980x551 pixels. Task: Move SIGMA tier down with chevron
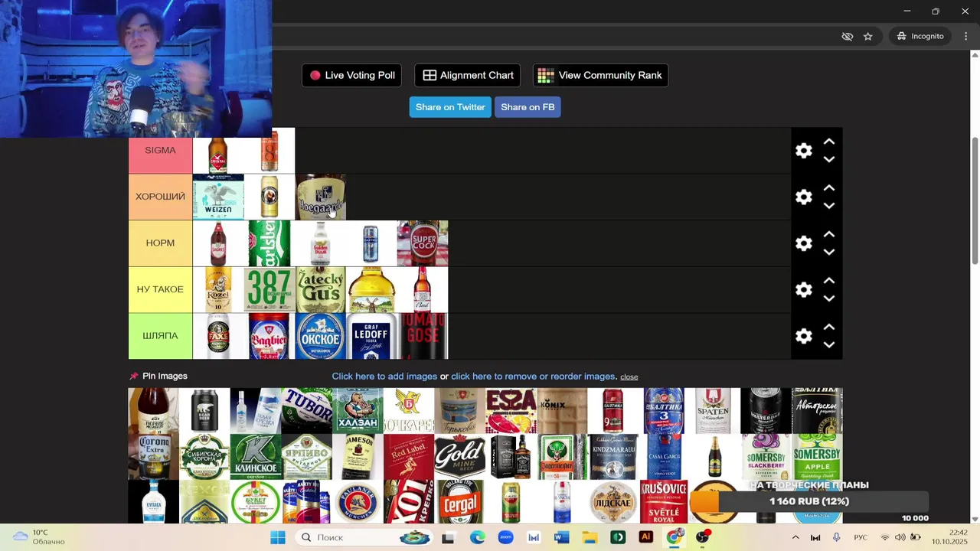pyautogui.click(x=828, y=159)
